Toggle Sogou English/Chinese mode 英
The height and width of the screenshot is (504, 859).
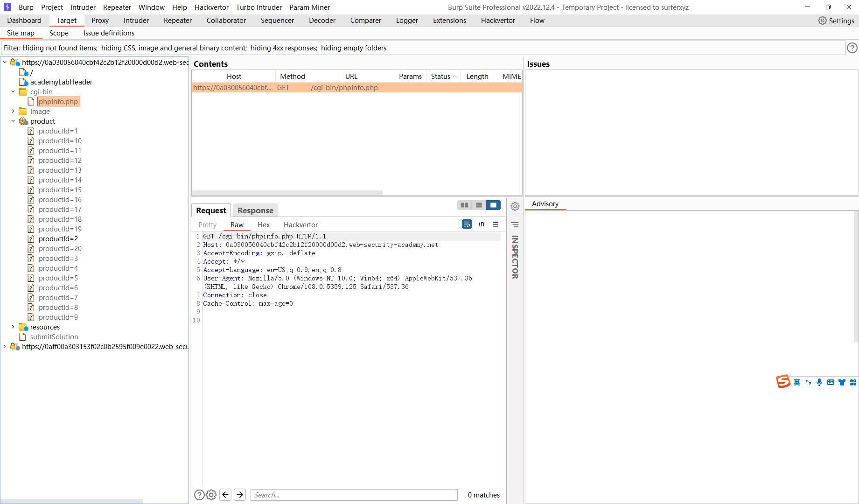pos(797,382)
